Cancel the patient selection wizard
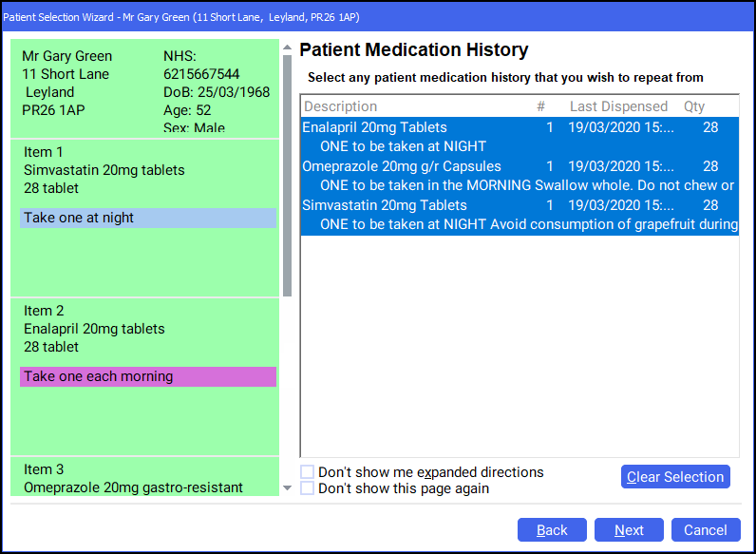 pyautogui.click(x=706, y=530)
